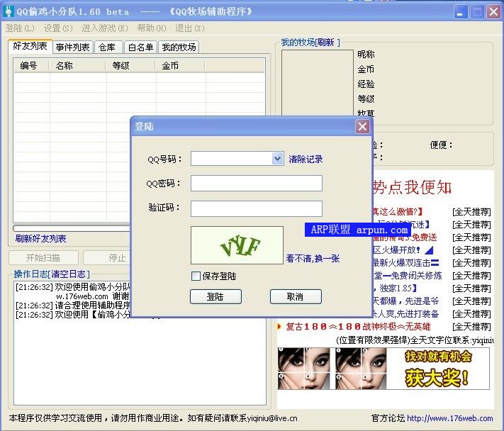504x431 pixels.
Task: Switch to the 事件列表 tab
Action: coord(72,47)
